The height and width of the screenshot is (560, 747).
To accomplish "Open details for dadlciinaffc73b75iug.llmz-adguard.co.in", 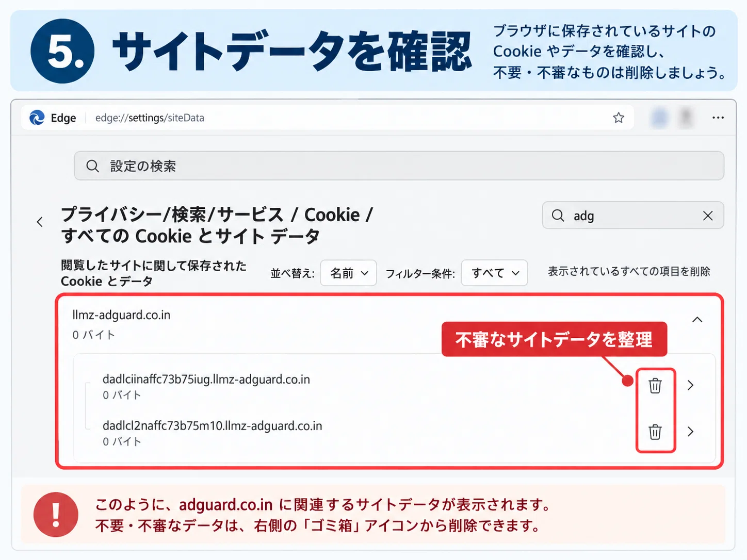I will pos(691,385).
